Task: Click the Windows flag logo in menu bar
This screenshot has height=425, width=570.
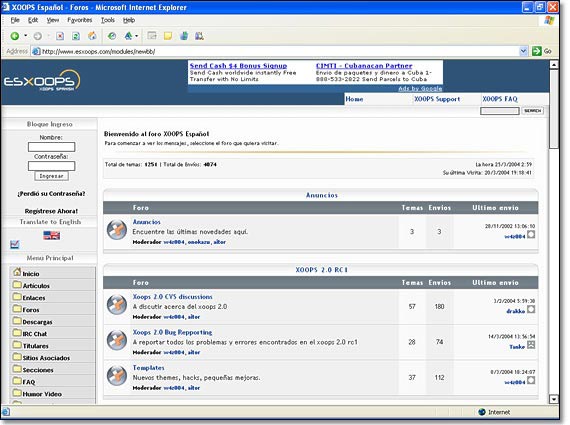Action: tap(549, 20)
